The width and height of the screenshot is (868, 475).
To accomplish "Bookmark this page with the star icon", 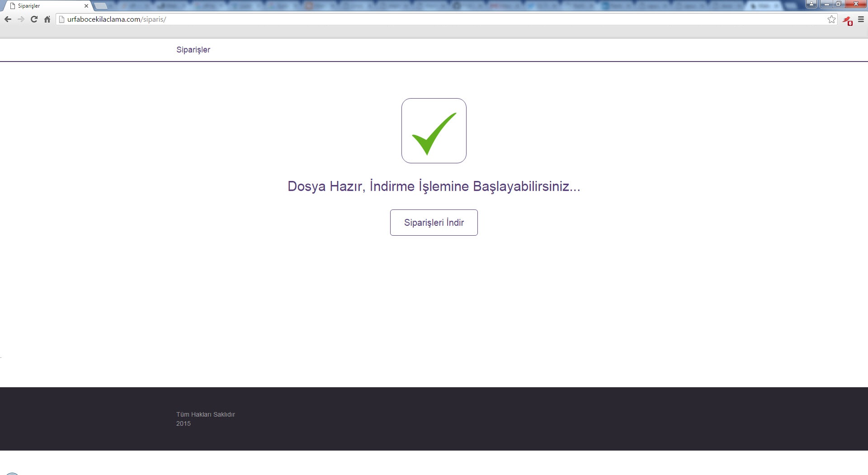I will pos(831,19).
